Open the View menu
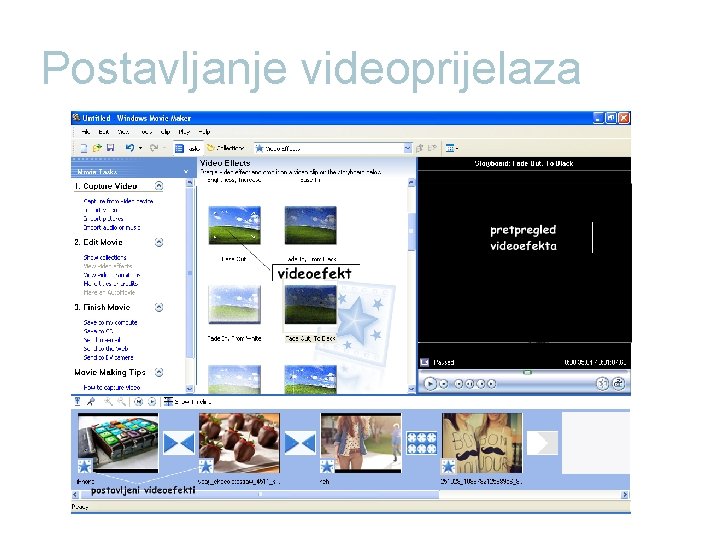This screenshot has width=720, height=540. pyautogui.click(x=124, y=132)
